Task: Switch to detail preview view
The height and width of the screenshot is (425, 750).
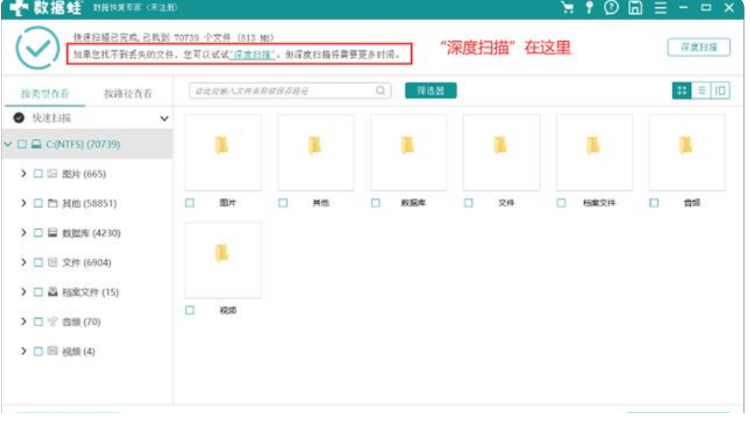Action: coord(720,91)
